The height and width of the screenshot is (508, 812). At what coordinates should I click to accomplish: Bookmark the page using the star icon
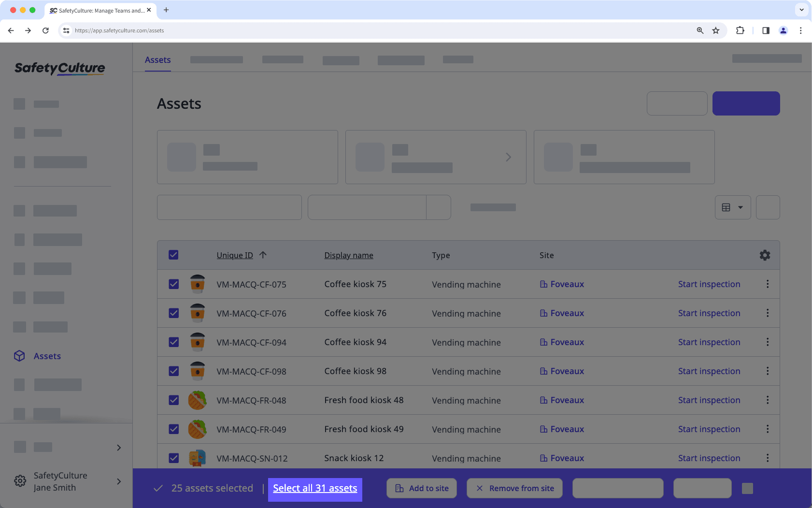click(716, 30)
